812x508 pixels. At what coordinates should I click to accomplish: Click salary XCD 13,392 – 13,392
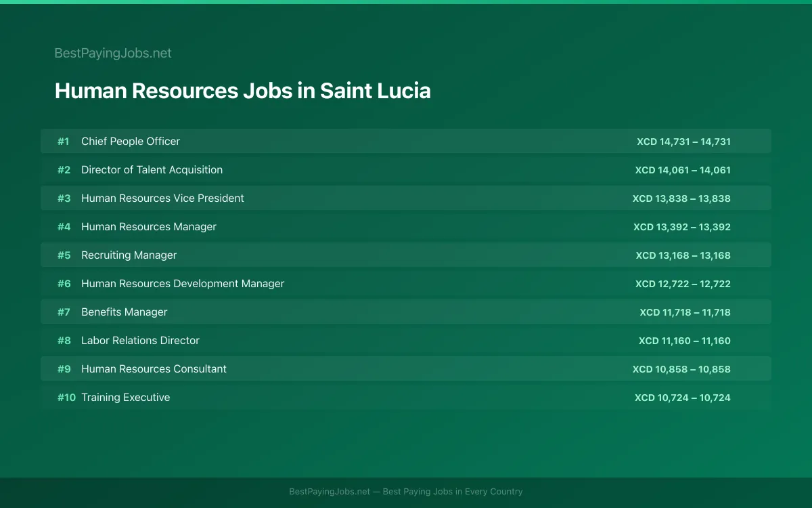(682, 227)
